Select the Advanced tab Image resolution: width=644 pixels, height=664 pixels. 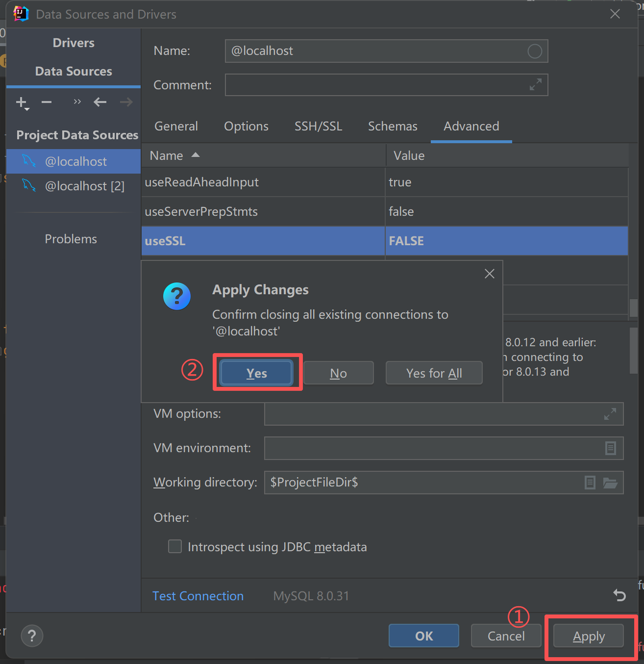(471, 126)
